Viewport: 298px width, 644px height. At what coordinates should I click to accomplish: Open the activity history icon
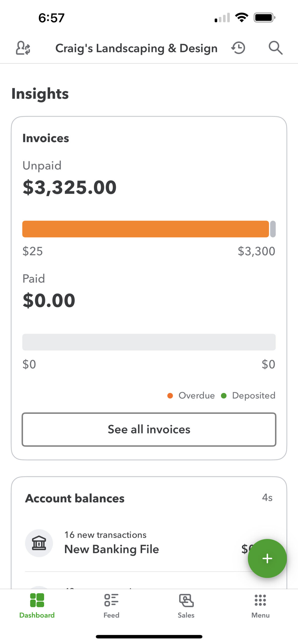click(x=238, y=48)
